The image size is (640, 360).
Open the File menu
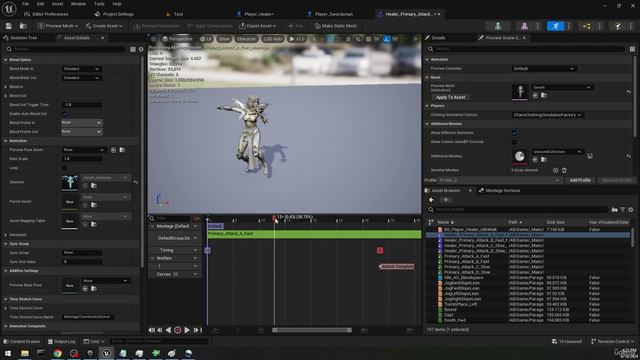click(25, 4)
